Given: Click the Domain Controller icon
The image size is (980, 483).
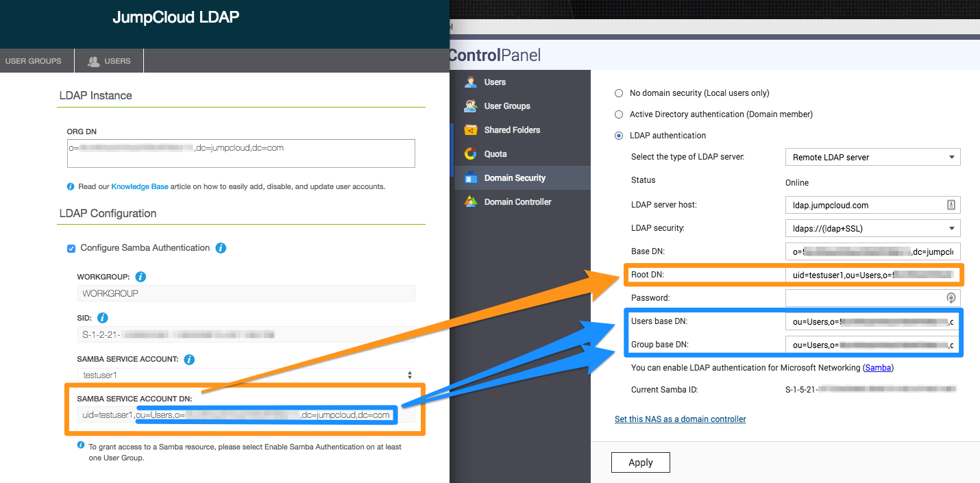Looking at the screenshot, I should (471, 202).
